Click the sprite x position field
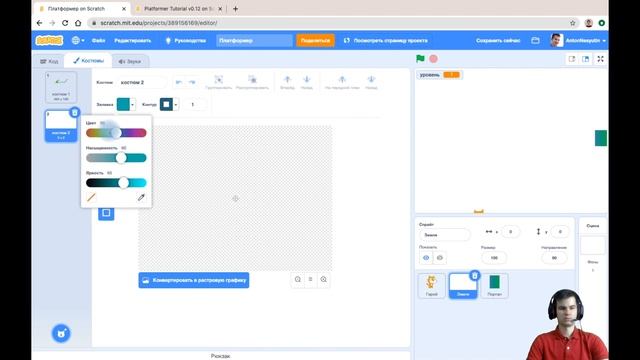This screenshot has height=360, width=640. 510,232
